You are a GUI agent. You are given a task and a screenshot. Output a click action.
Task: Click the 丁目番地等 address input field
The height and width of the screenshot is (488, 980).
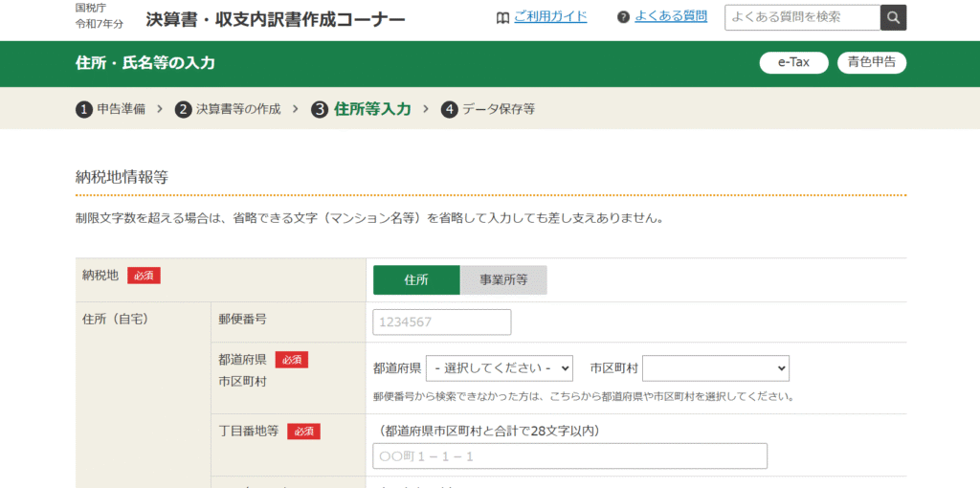(569, 456)
